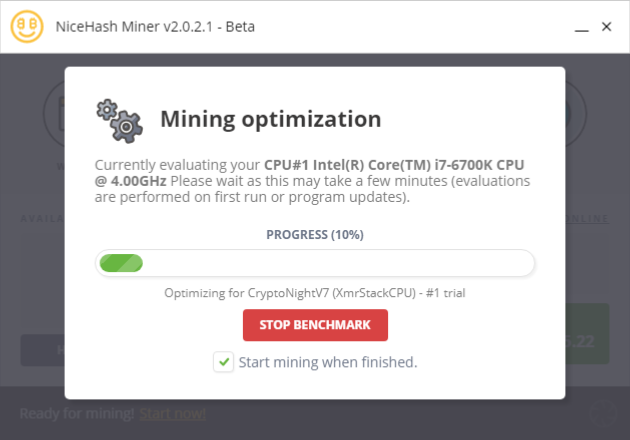Close the NiceHash Miner window
The image size is (630, 440).
(x=606, y=26)
